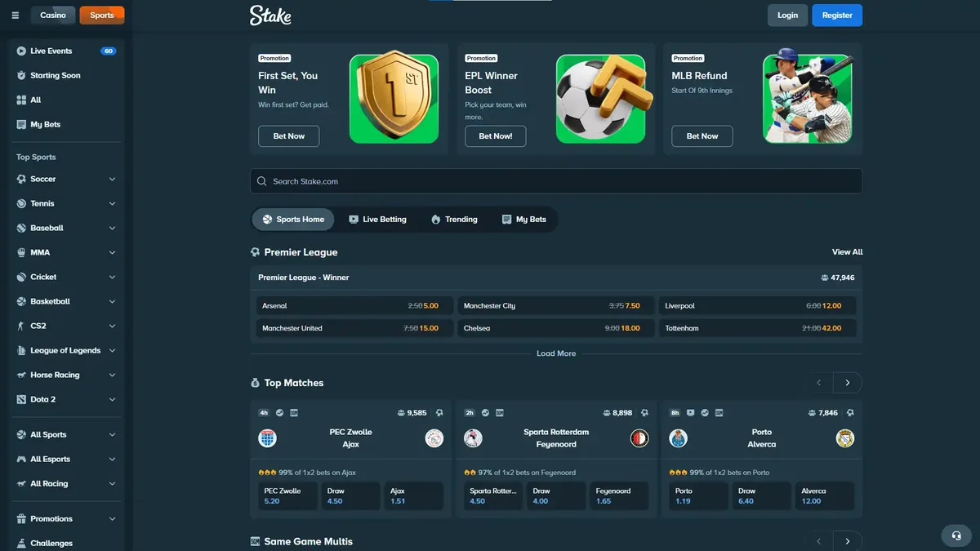Click Bet Now! on EPL Winner Boost
Screen dimensions: 980x551
coord(496,136)
